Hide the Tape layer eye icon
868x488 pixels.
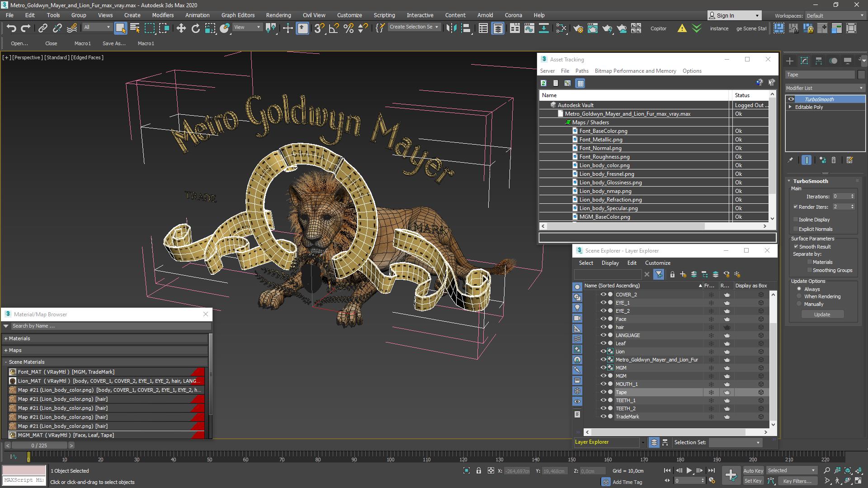(603, 392)
